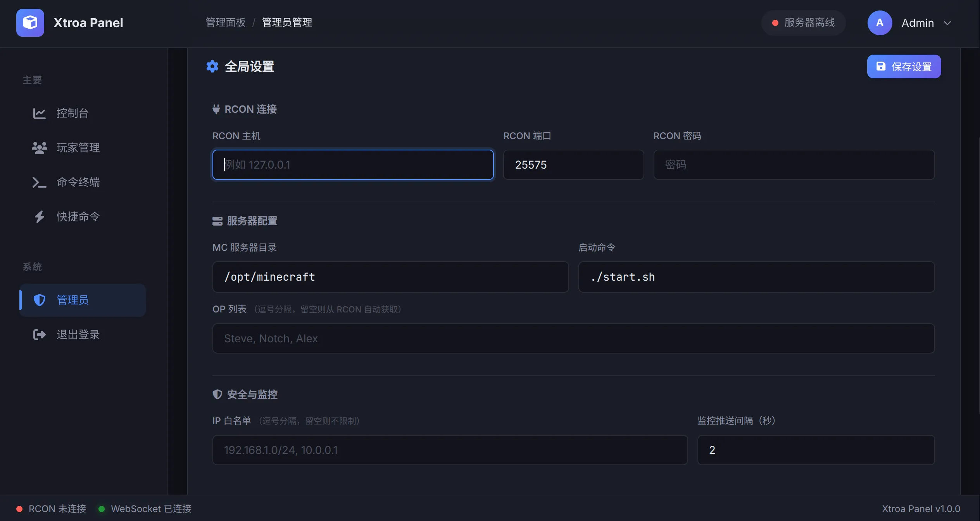The height and width of the screenshot is (521, 980).
Task: Open 玩家管理 menu item
Action: pos(78,148)
